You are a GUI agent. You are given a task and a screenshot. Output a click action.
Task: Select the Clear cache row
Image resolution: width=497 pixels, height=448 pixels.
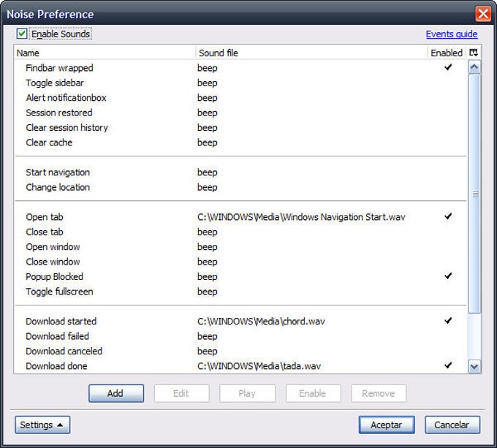tap(49, 143)
